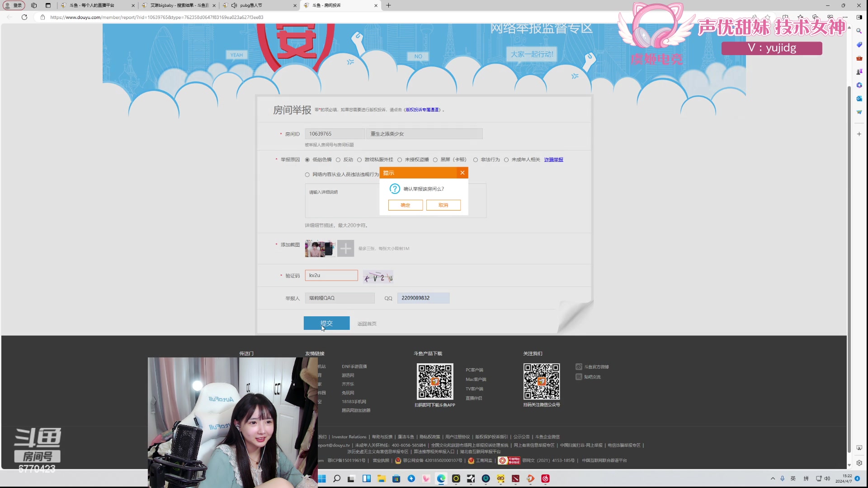Click the captcha image to refresh
Screen dimensions: 868x488
pos(378,277)
